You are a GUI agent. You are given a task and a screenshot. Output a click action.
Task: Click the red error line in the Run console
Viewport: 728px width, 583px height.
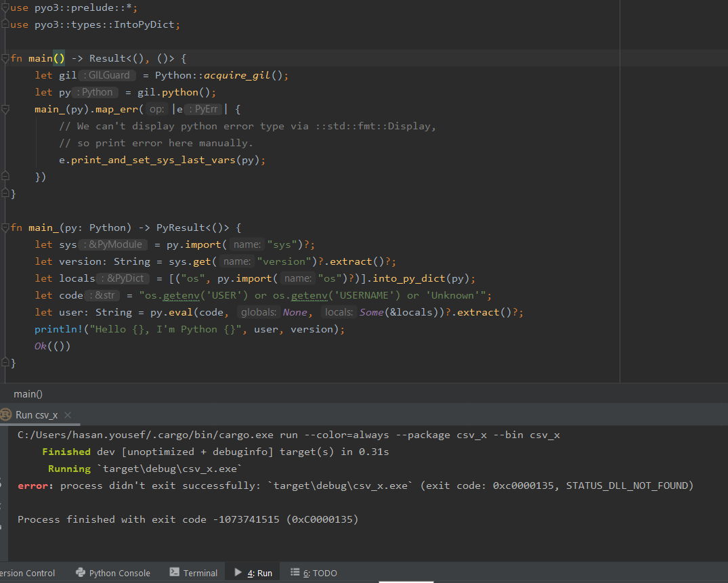pyautogui.click(x=271, y=485)
